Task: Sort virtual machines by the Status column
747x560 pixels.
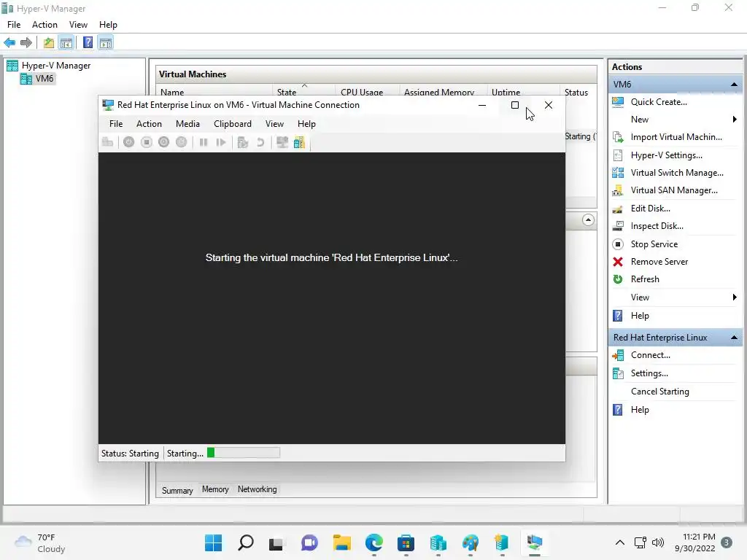Action: 576,92
